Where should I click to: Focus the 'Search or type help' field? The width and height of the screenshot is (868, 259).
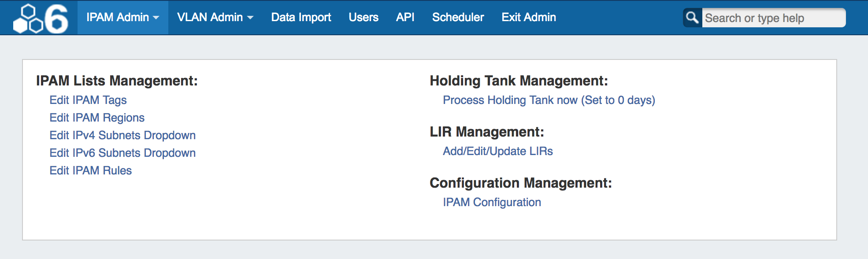tap(773, 18)
